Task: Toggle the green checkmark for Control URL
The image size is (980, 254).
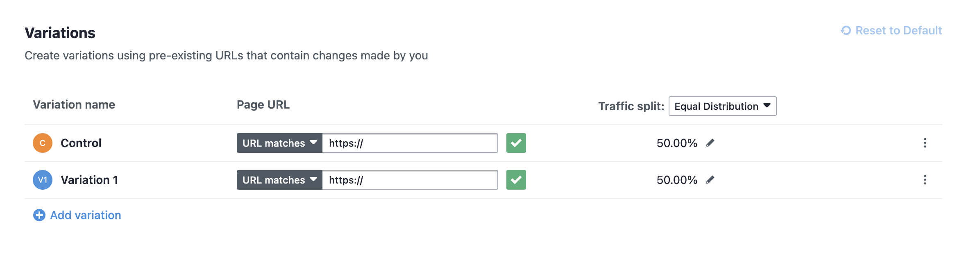Action: tap(516, 143)
